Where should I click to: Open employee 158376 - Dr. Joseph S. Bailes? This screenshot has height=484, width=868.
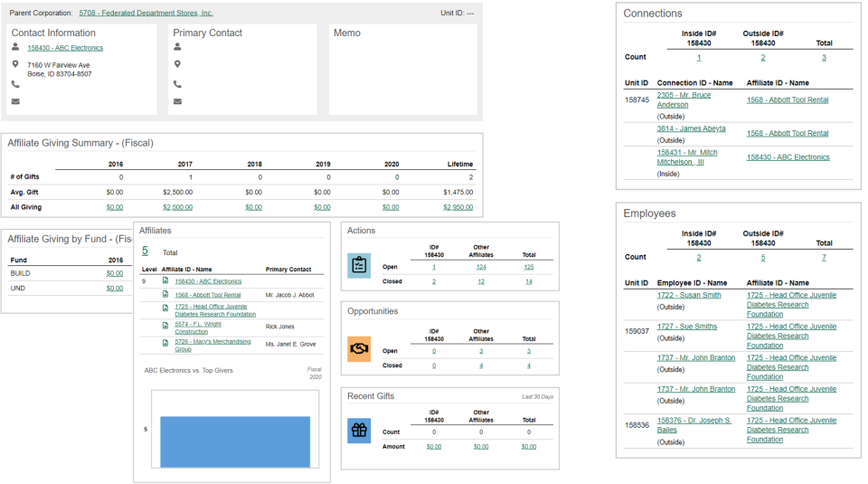point(694,425)
